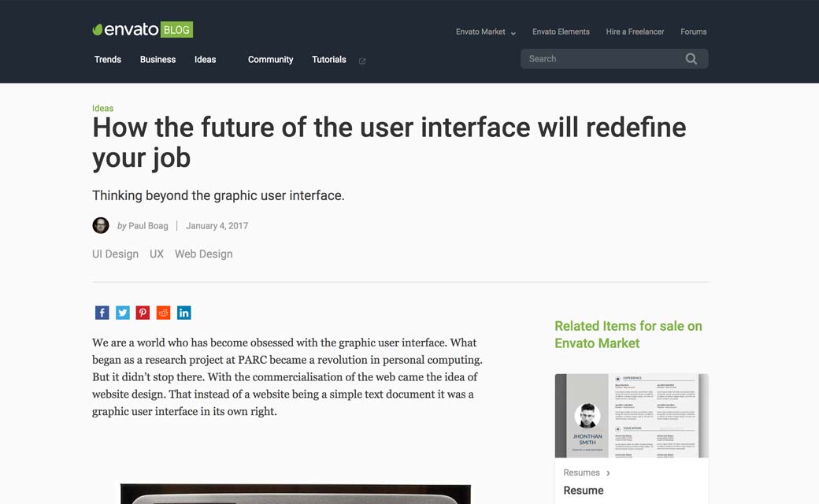This screenshot has height=504, width=819.
Task: Click the Envato Elements link
Action: tap(561, 32)
